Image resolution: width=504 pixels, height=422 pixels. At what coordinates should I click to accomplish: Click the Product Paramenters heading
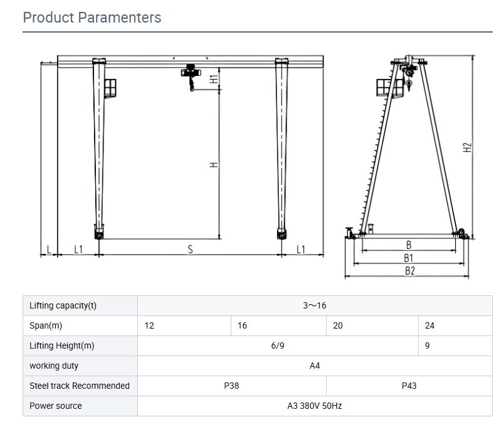[x=92, y=18]
